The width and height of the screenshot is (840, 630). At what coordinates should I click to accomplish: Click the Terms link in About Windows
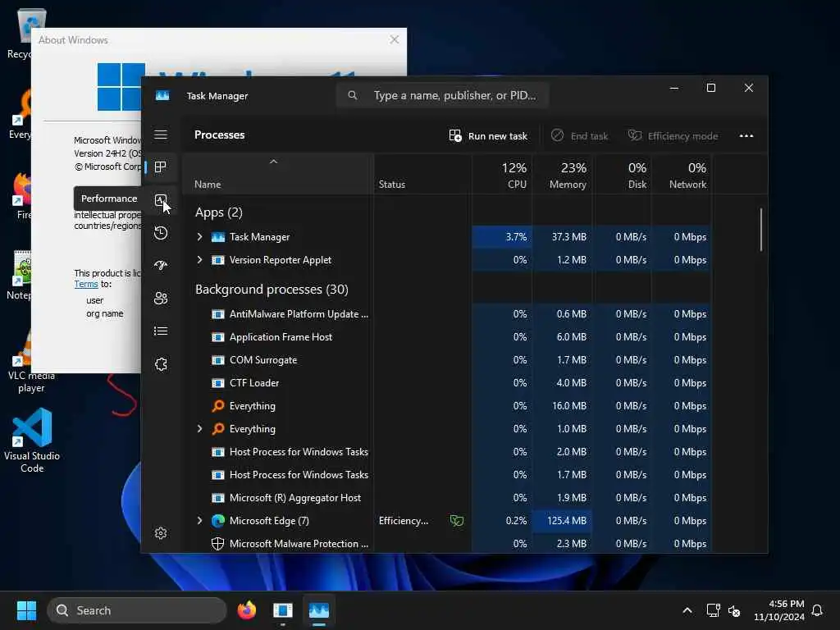click(85, 284)
